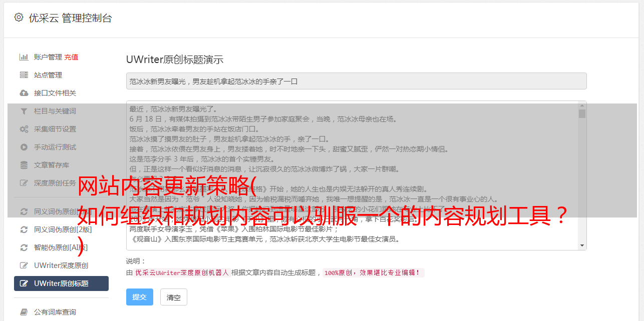The height and width of the screenshot is (321, 644).
Task: Click the 公有词库查询 book icon
Action: [24, 312]
